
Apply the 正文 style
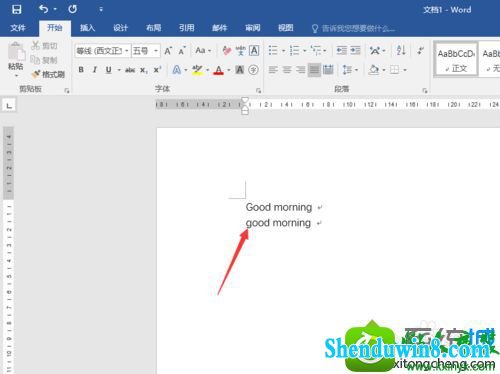coord(456,60)
